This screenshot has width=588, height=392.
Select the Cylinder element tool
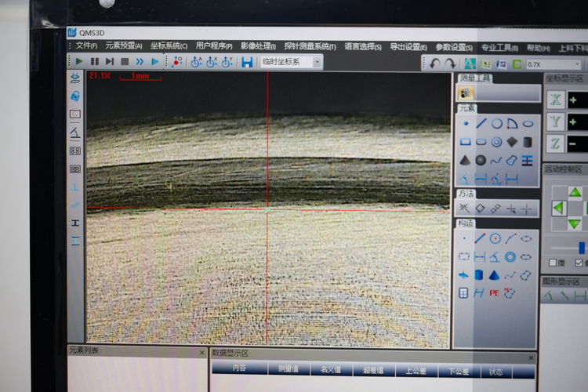[528, 142]
